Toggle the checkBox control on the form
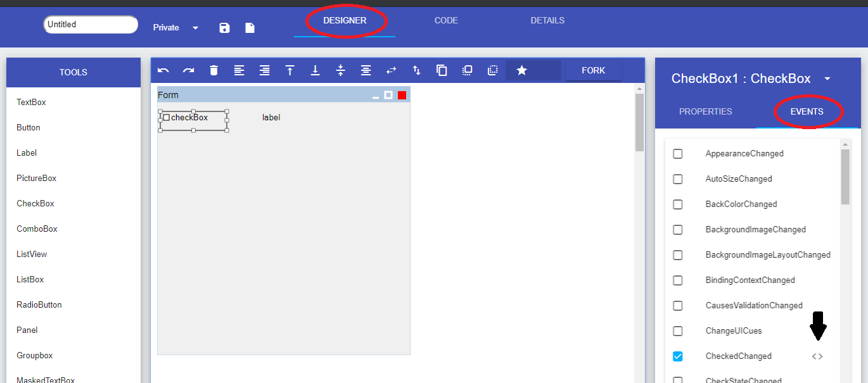The image size is (868, 383). (166, 118)
